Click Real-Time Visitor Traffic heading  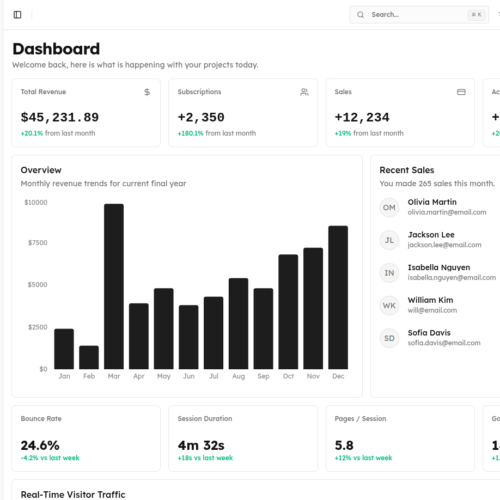pos(73,495)
